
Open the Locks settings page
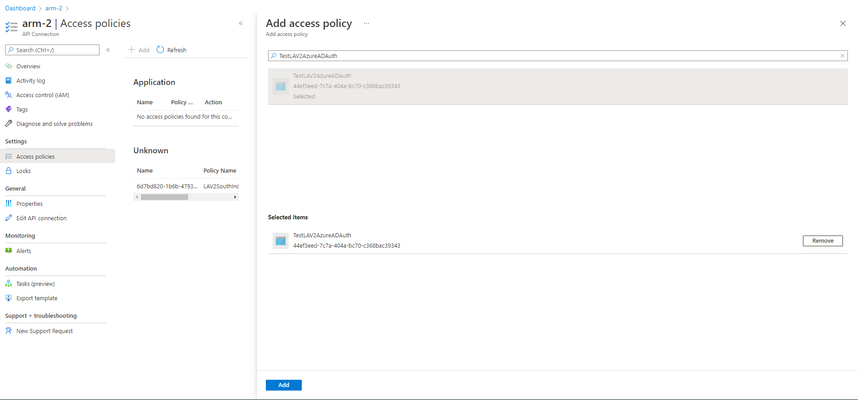tap(18, 171)
